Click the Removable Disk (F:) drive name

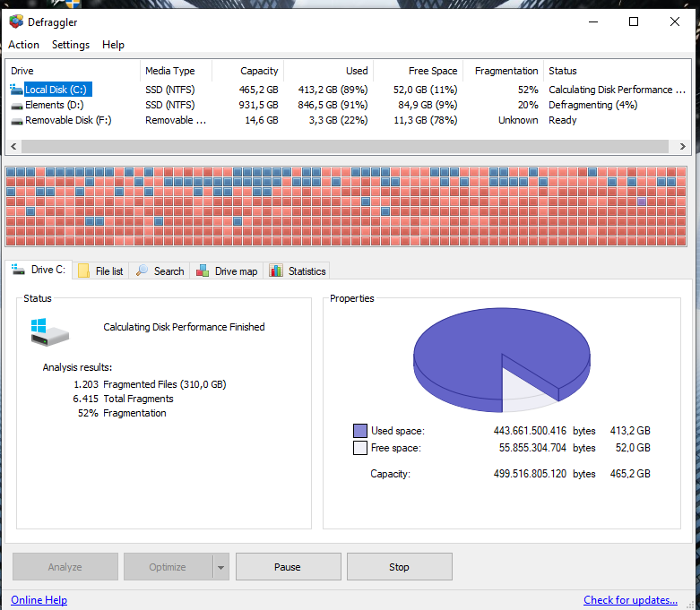click(68, 120)
